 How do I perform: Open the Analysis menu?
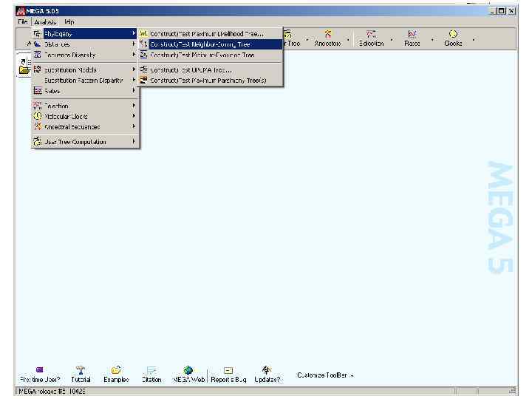[45, 22]
